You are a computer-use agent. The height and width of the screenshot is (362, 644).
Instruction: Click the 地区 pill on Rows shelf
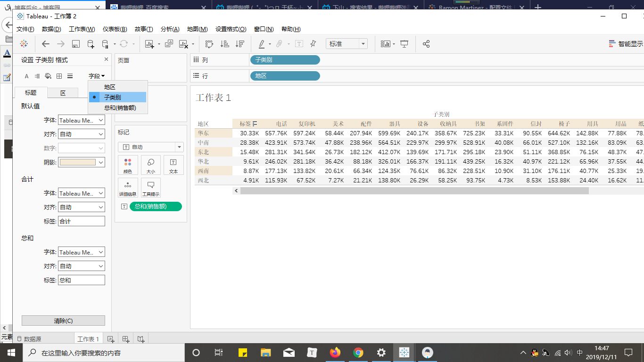285,76
